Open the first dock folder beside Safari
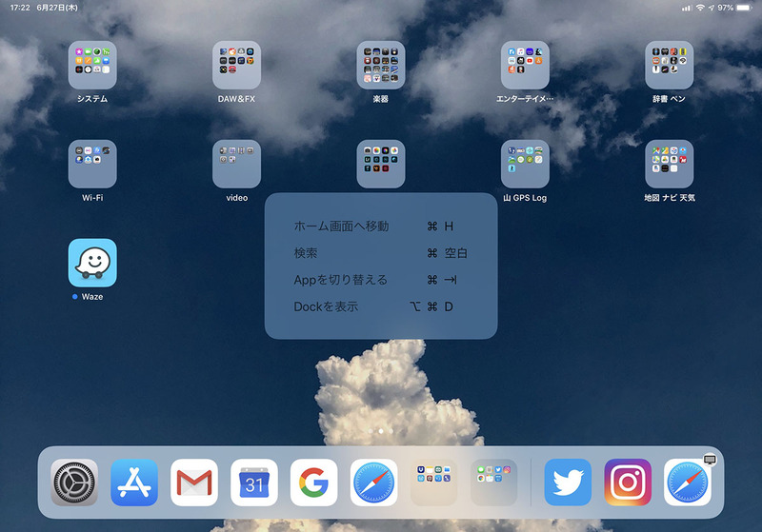The height and width of the screenshot is (532, 762). (433, 483)
